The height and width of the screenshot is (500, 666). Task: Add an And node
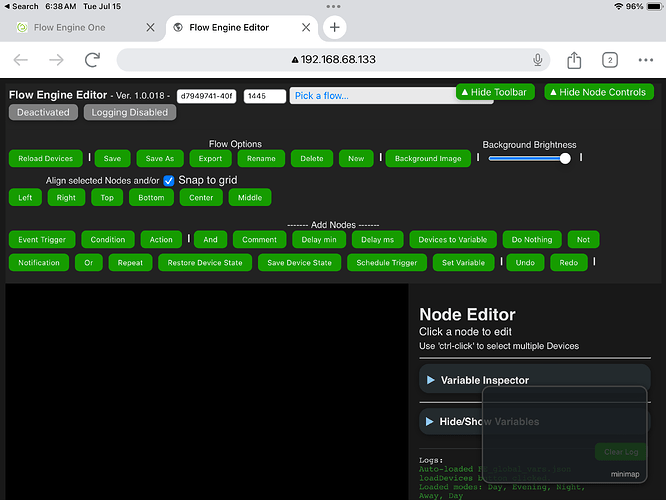pyautogui.click(x=210, y=240)
